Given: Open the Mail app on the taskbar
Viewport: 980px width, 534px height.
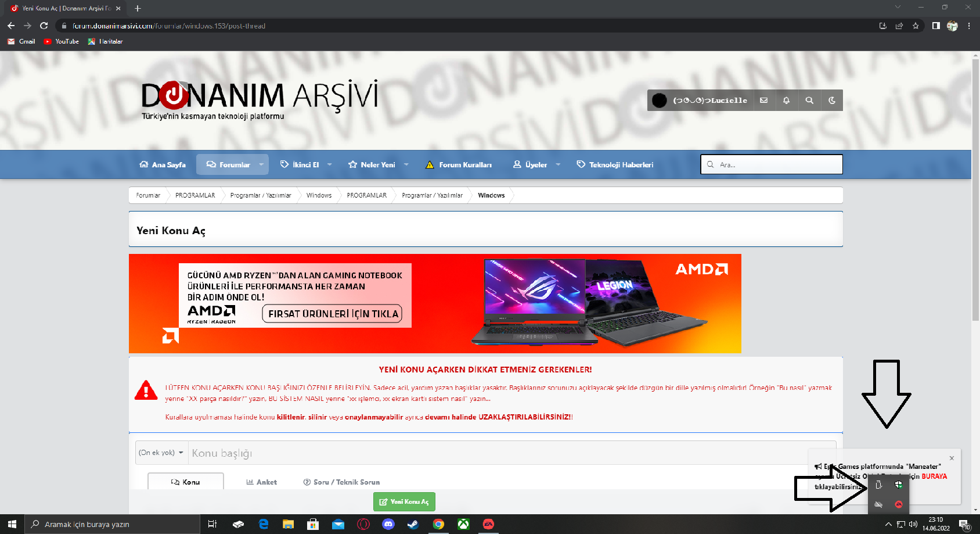Looking at the screenshot, I should pyautogui.click(x=338, y=524).
